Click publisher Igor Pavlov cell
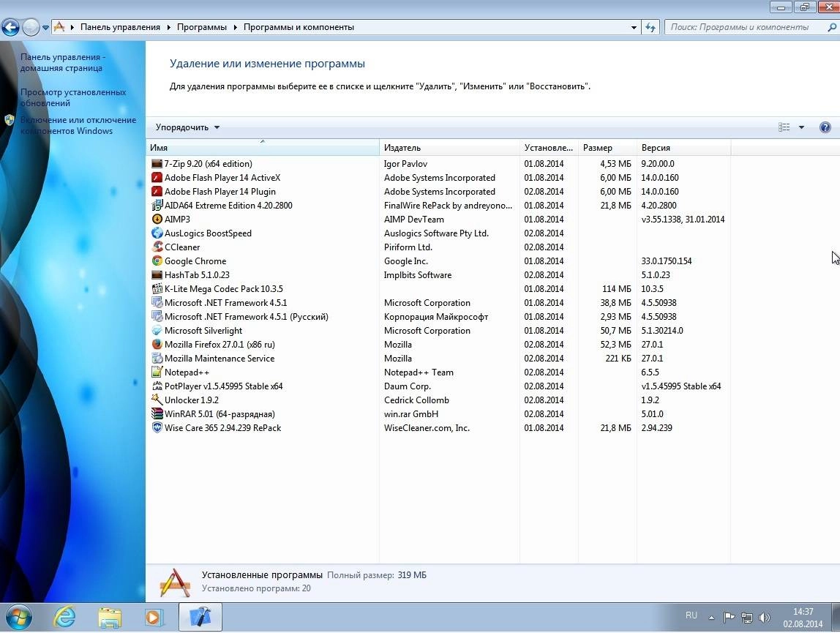The image size is (840, 633). click(x=405, y=163)
